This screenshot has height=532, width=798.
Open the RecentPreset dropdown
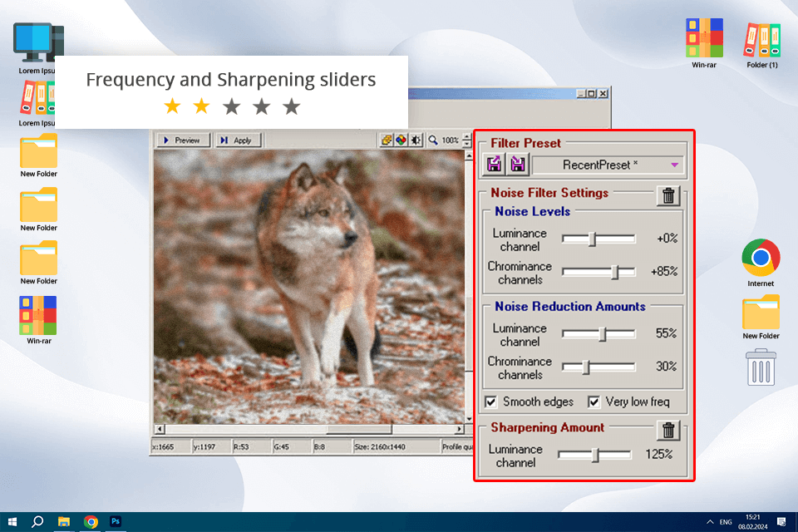click(x=608, y=165)
